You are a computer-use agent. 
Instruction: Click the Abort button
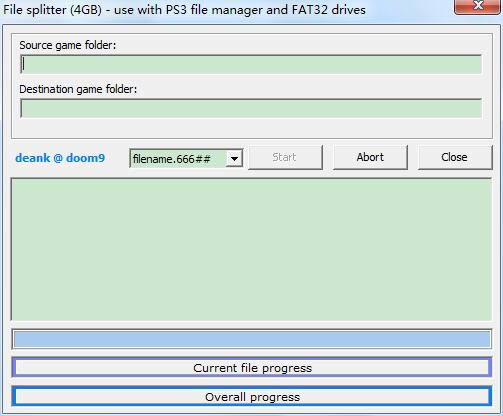370,157
